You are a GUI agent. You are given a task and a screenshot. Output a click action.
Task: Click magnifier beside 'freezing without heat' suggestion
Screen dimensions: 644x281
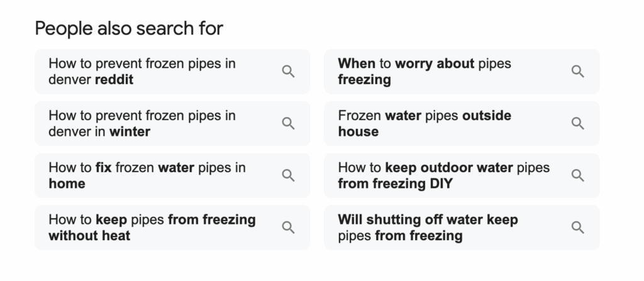(x=288, y=228)
